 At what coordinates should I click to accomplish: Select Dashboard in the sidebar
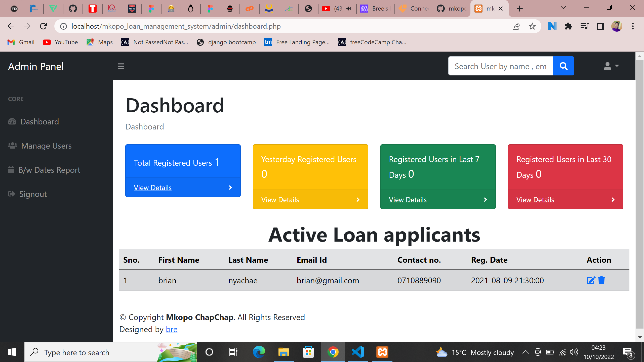(39, 122)
